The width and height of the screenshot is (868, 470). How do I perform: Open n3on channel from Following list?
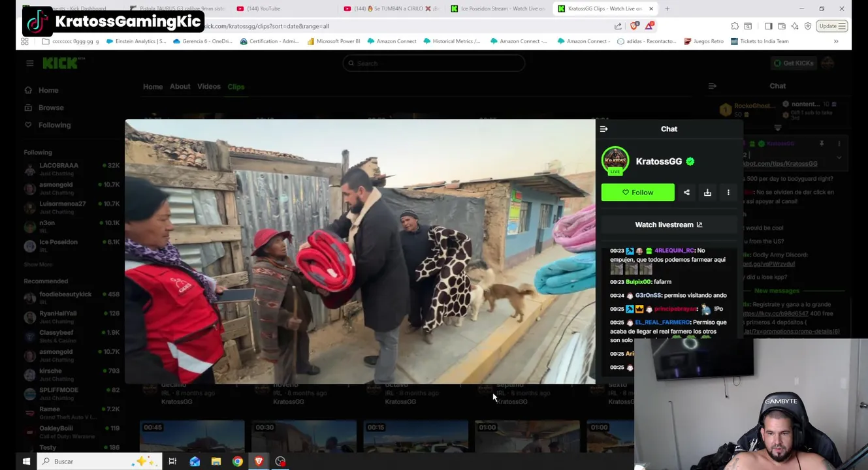point(72,226)
